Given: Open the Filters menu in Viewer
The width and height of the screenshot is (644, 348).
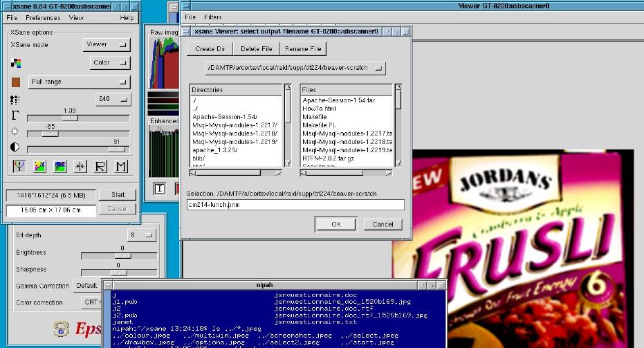Looking at the screenshot, I should pyautogui.click(x=213, y=17).
